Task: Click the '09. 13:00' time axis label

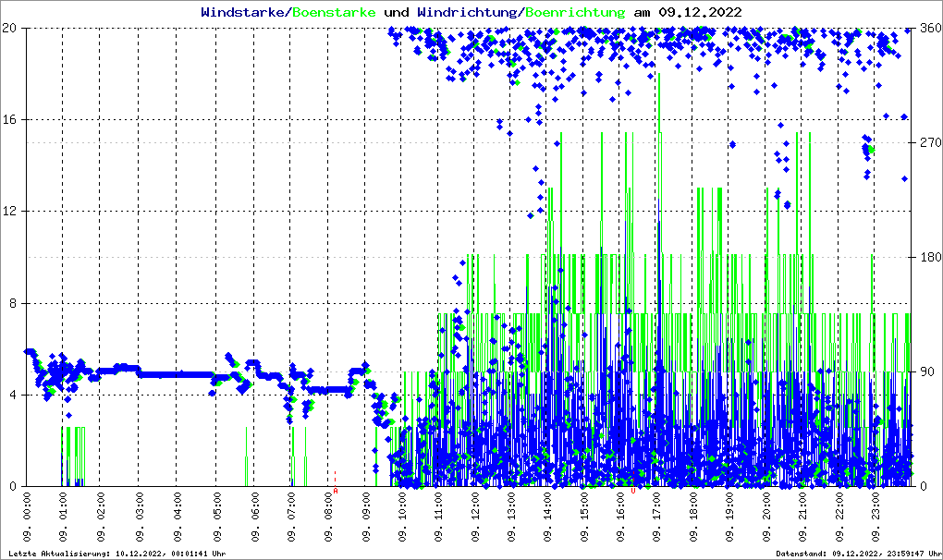Action: click(x=511, y=517)
